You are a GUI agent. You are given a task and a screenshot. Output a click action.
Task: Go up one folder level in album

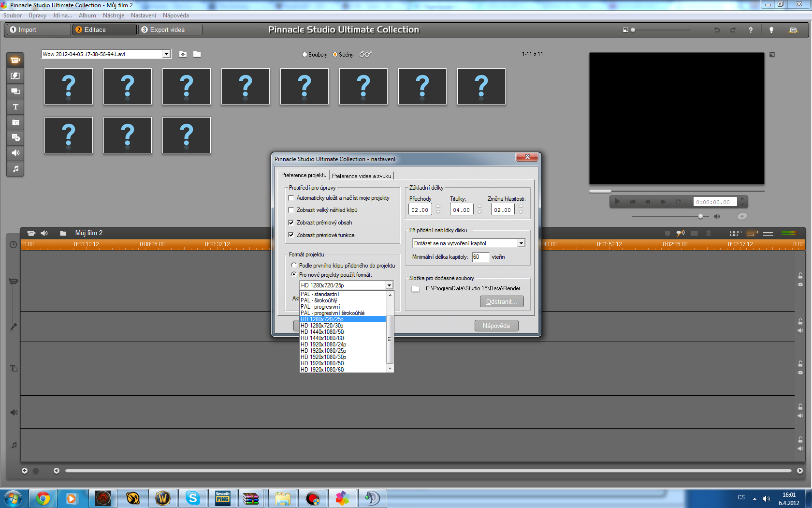(x=183, y=54)
